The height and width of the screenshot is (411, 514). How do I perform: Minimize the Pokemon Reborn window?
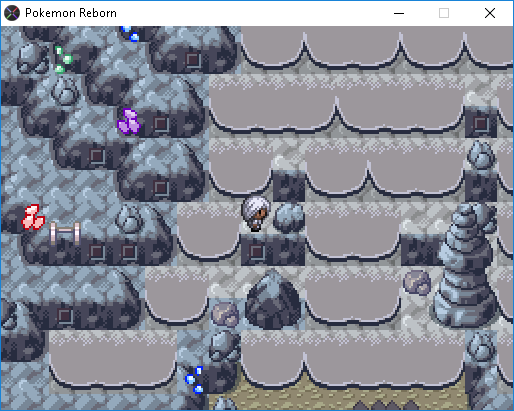(x=399, y=13)
